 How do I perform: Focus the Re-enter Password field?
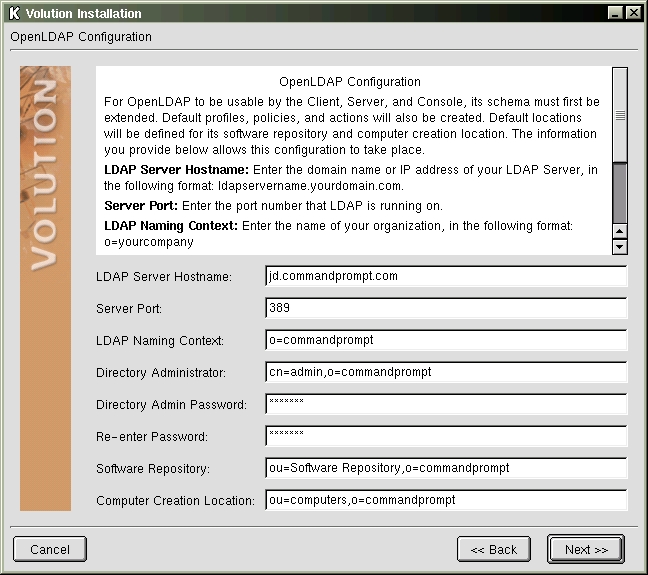click(x=446, y=436)
